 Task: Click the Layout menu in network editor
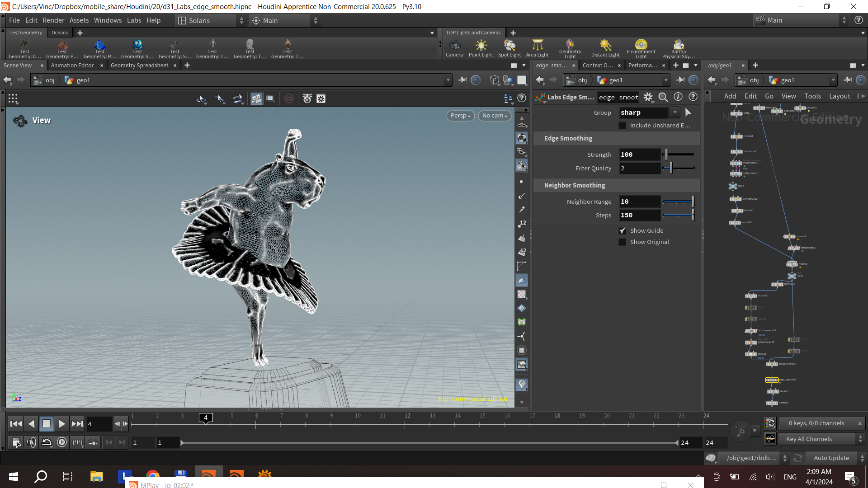(x=840, y=96)
